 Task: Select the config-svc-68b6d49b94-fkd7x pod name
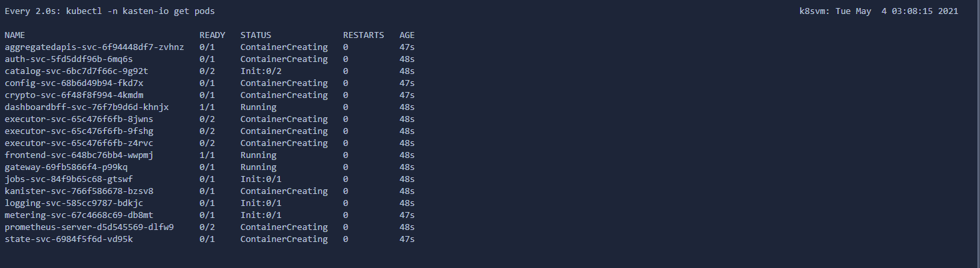tap(74, 83)
